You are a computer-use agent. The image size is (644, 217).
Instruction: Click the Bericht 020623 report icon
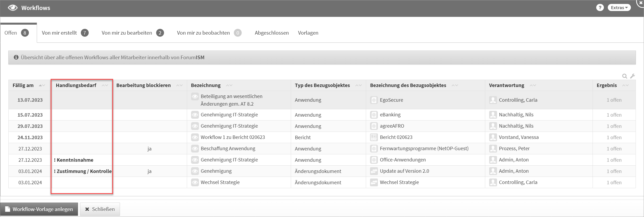(x=374, y=137)
